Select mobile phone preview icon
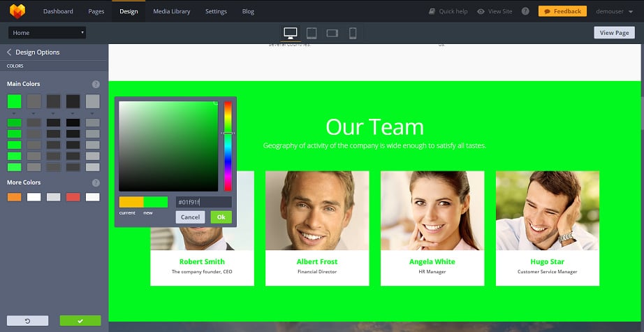This screenshot has height=332, width=644. [353, 33]
